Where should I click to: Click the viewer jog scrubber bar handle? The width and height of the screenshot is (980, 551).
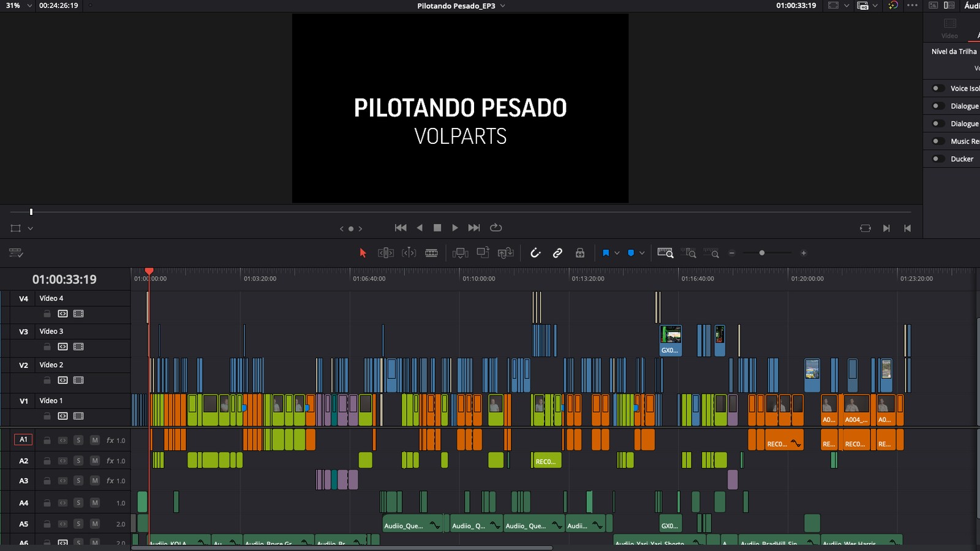click(31, 212)
